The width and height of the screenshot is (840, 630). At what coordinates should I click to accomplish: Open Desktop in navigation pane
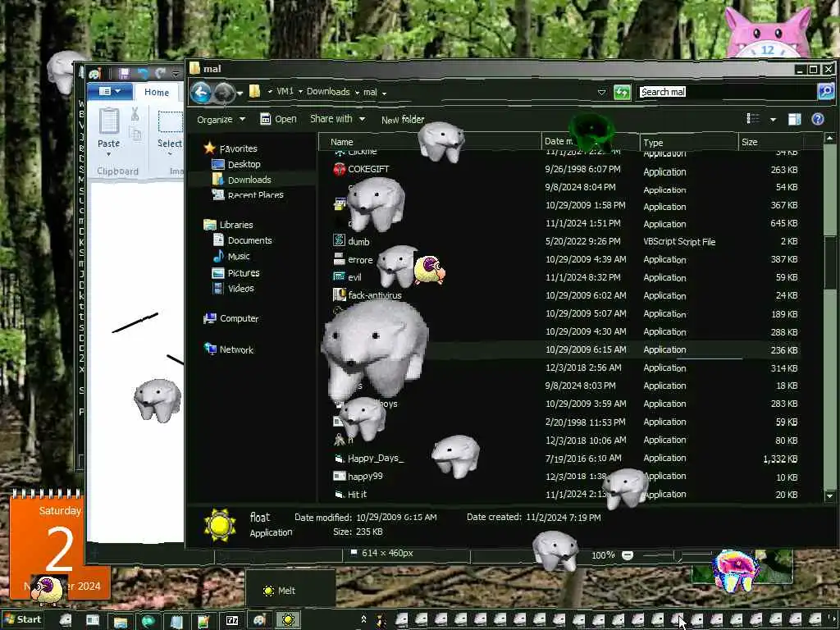pyautogui.click(x=236, y=164)
